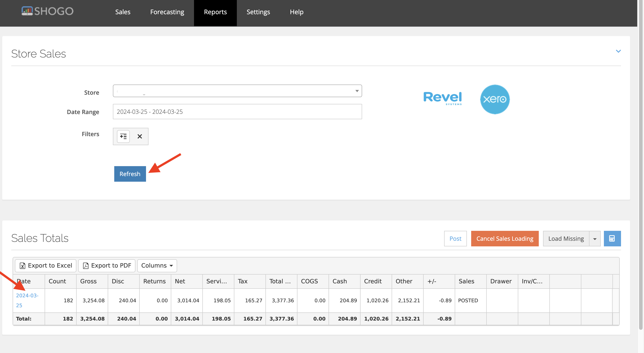This screenshot has width=644, height=353.
Task: Sort by the Count column header
Action: pyautogui.click(x=60, y=282)
